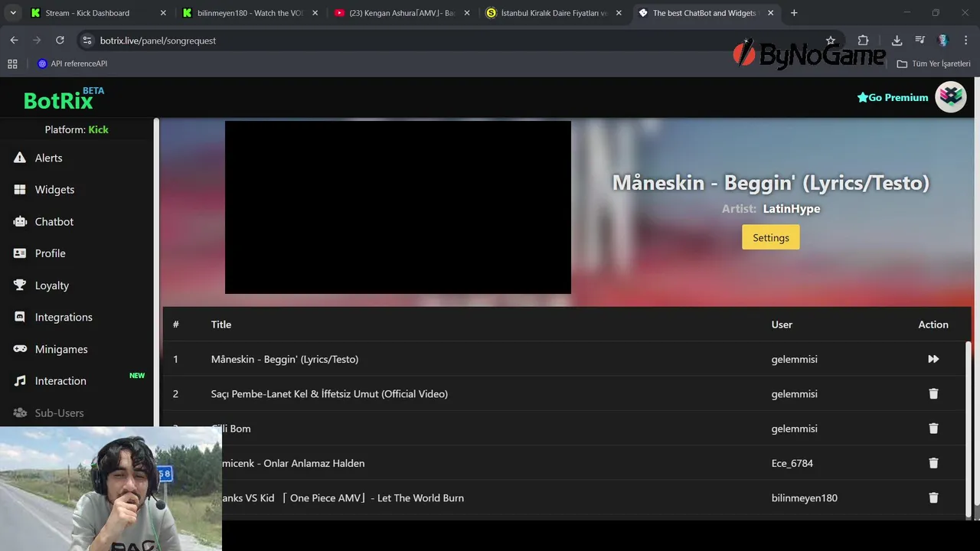Click the Interaction music note icon
Screen dimensions: 980x551
click(20, 381)
